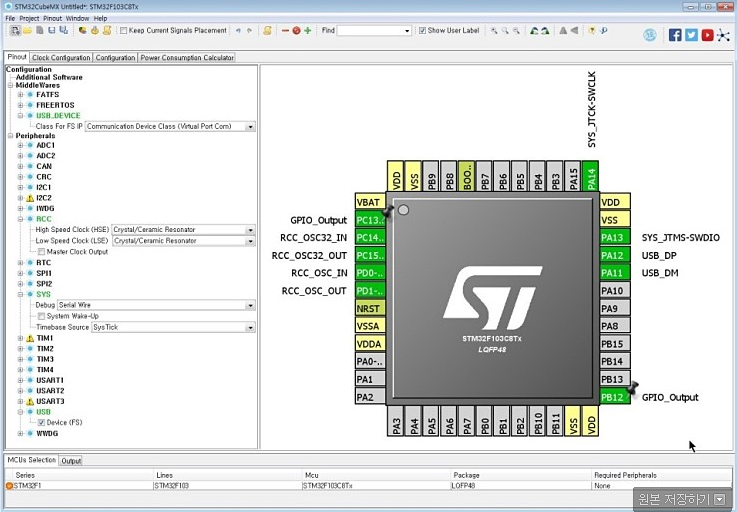Click the first magnifier zoom icon
The image size is (737, 512).
click(x=494, y=31)
